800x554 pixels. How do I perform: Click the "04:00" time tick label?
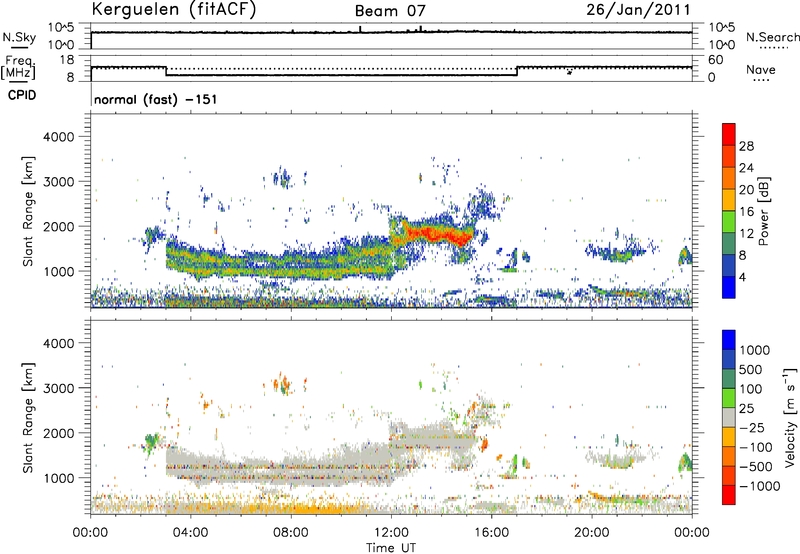click(x=190, y=533)
